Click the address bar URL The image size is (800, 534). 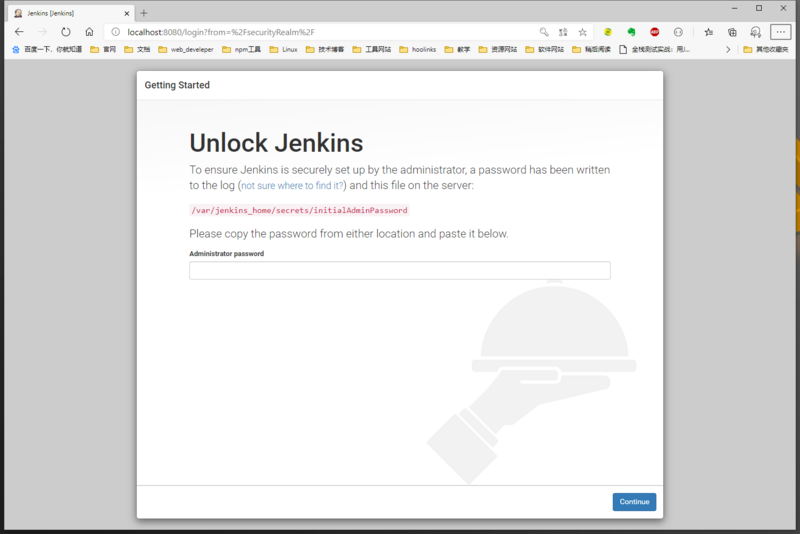point(221,32)
